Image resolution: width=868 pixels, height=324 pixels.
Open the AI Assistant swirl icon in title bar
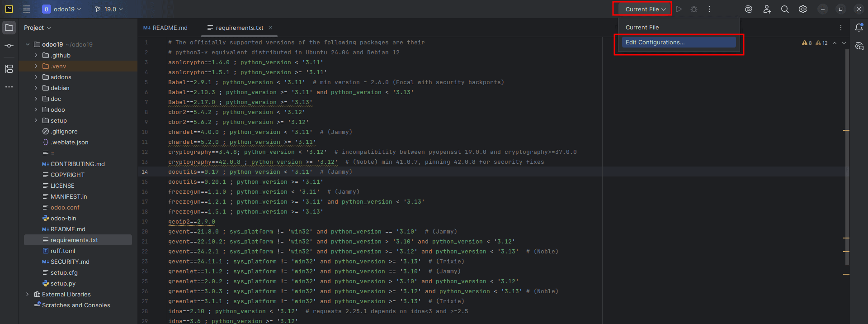coord(749,9)
